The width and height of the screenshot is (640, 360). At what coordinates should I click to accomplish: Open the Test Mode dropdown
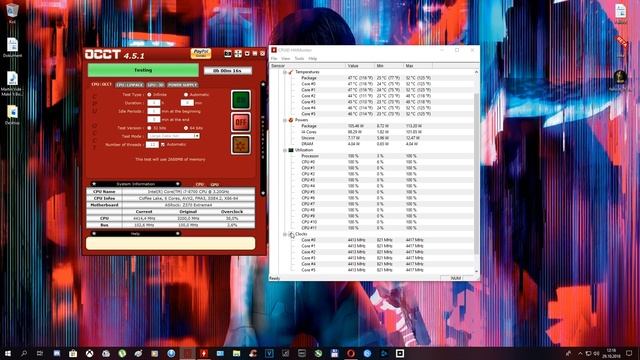[173, 136]
